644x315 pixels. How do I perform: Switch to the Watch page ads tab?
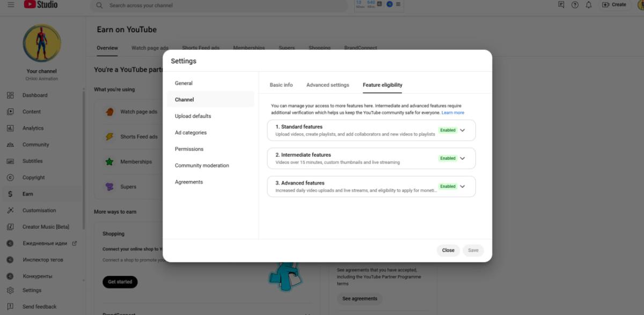(150, 48)
